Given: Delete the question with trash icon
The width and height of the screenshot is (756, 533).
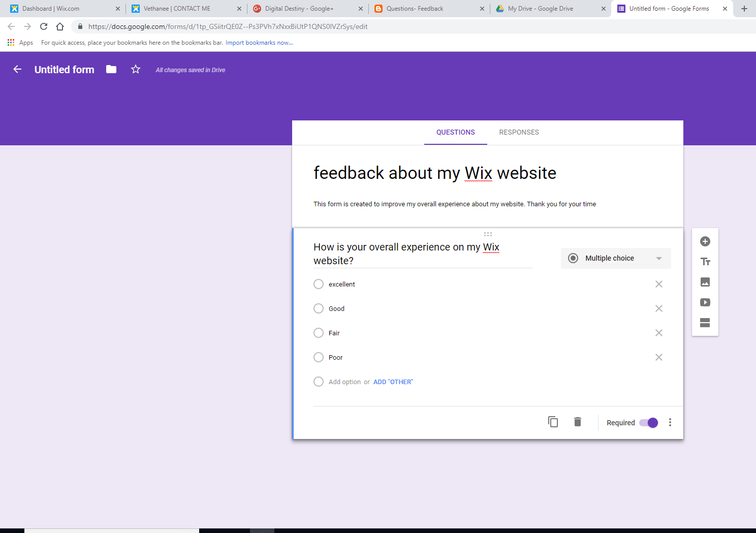Looking at the screenshot, I should [x=578, y=422].
